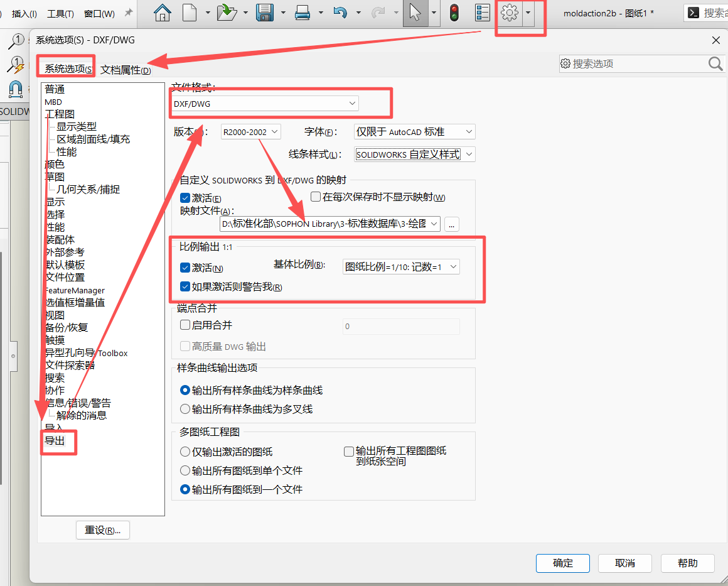The width and height of the screenshot is (728, 586).
Task: Browse mapping file with ... button
Action: [452, 224]
